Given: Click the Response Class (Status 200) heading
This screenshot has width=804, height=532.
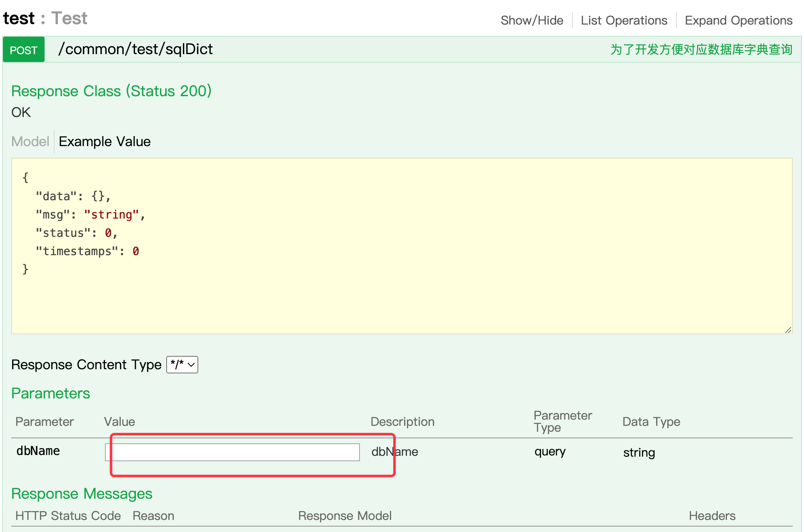Looking at the screenshot, I should [111, 91].
